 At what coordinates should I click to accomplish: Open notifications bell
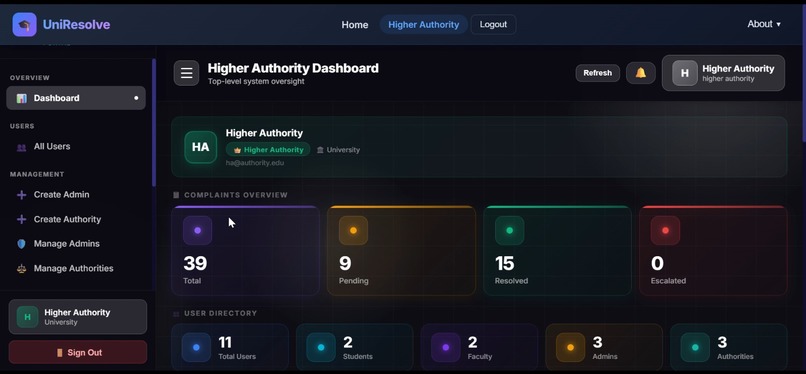click(640, 73)
